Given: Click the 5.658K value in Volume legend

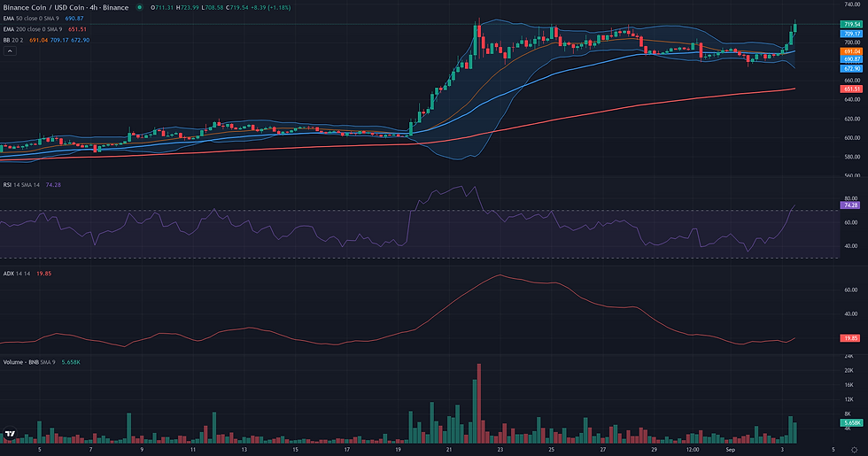Looking at the screenshot, I should [x=71, y=362].
